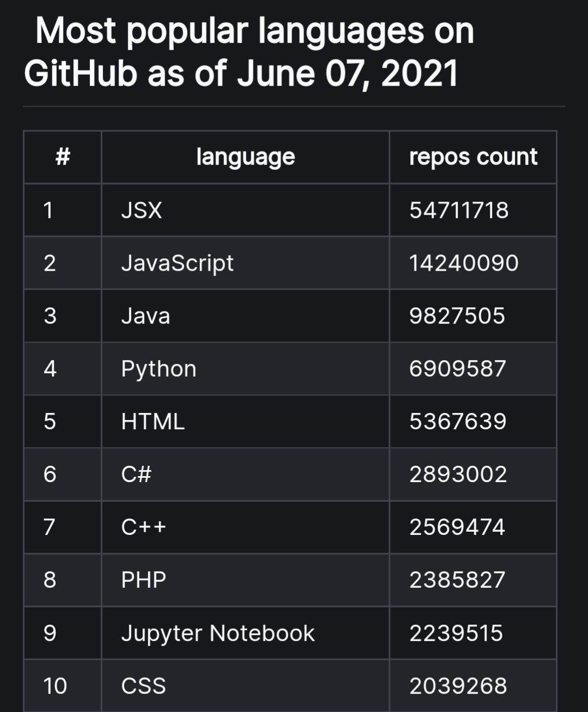
Task: Click the Python language cell
Action: [245, 369]
